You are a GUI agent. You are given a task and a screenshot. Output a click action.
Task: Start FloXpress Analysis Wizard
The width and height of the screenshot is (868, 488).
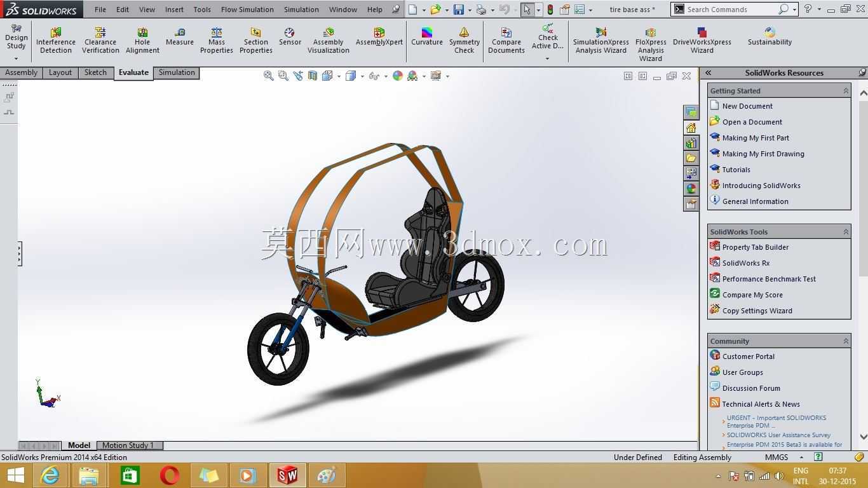[651, 44]
